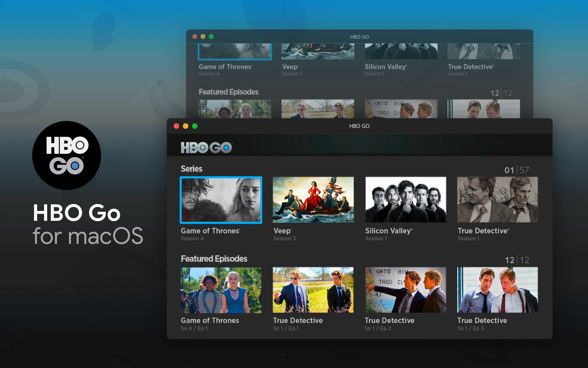Image resolution: width=588 pixels, height=368 pixels.
Task: Click 'Season 4' text in back window
Action: point(209,74)
